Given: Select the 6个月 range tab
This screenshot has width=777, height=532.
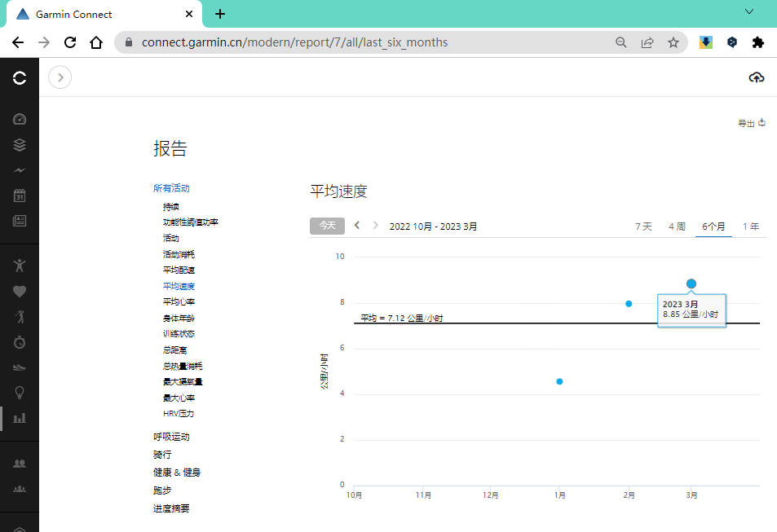Looking at the screenshot, I should [713, 226].
